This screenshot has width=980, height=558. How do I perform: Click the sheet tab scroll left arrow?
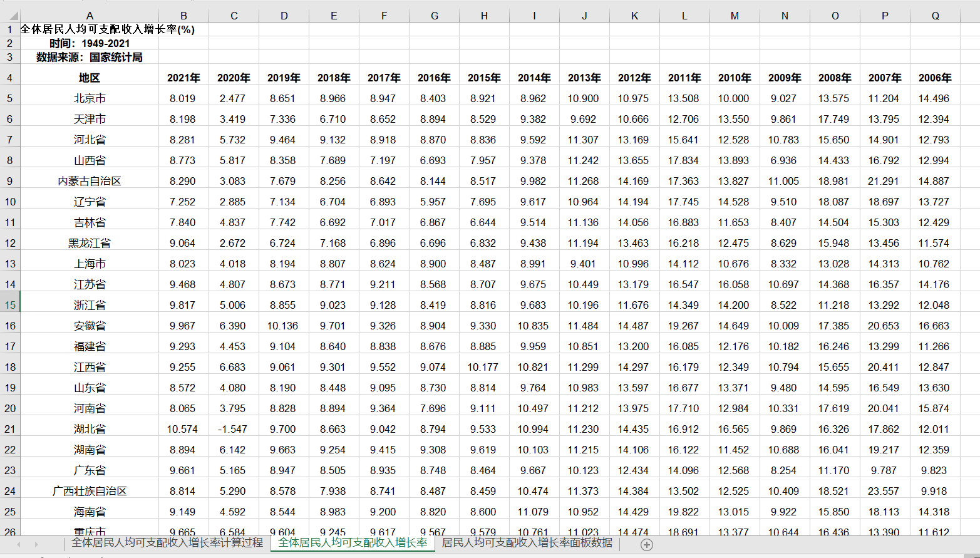(19, 544)
